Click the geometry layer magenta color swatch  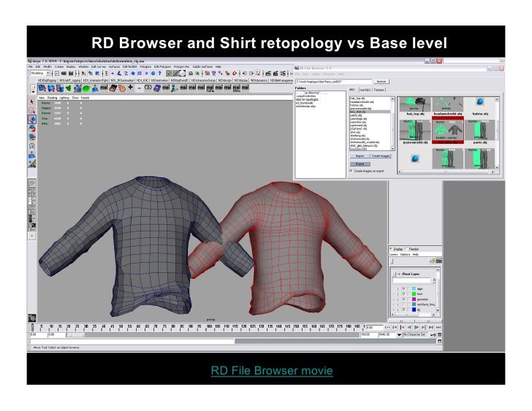tap(414, 299)
